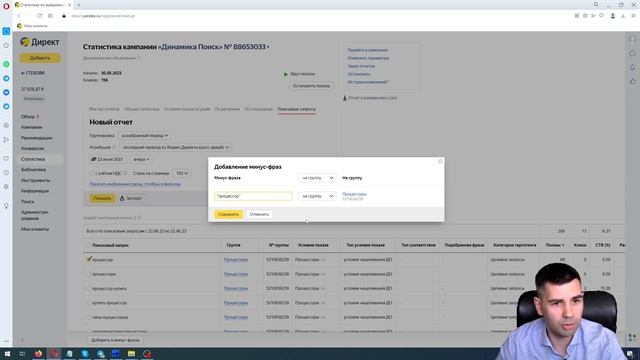Click the Opera sidebar settings gear icon
This screenshot has width=640, height=360.
pos(6,187)
